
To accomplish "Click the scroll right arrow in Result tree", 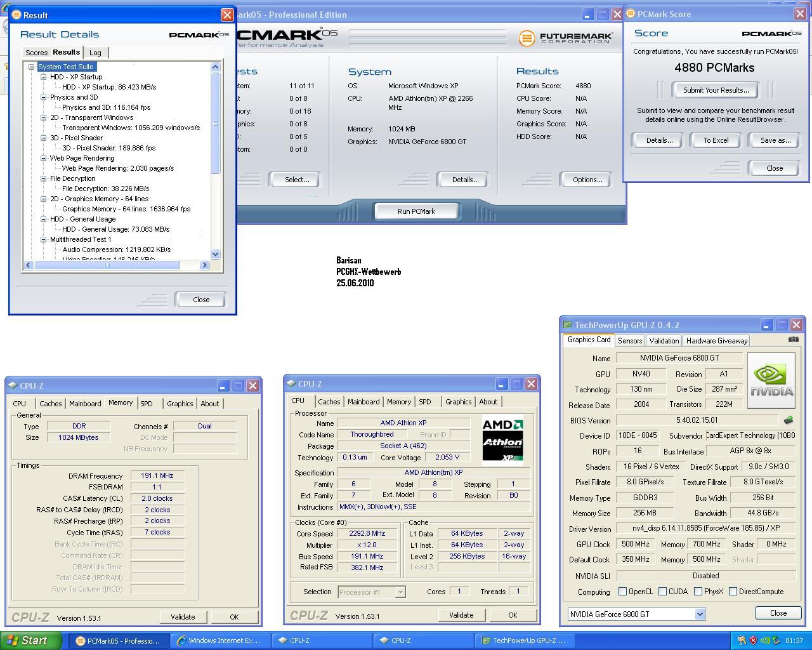I will coord(204,265).
